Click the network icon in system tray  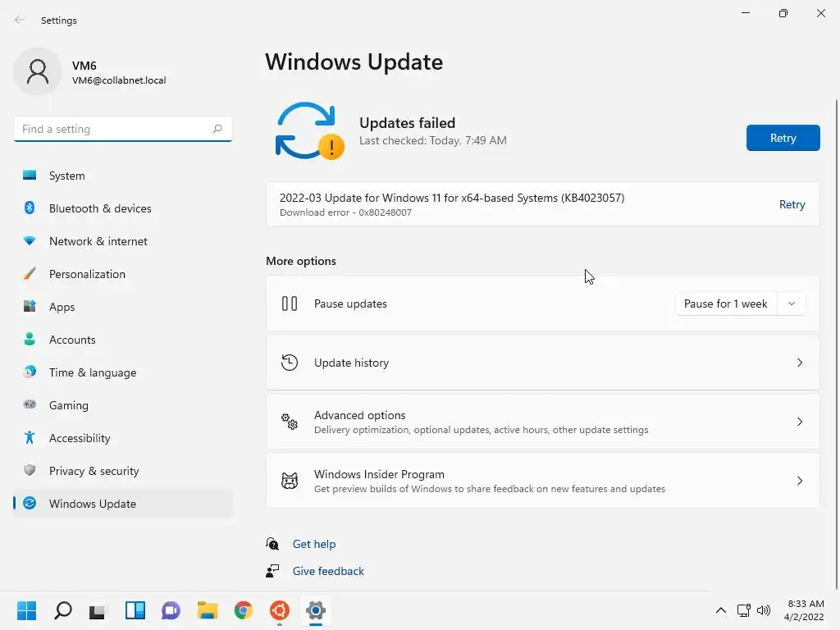[743, 610]
